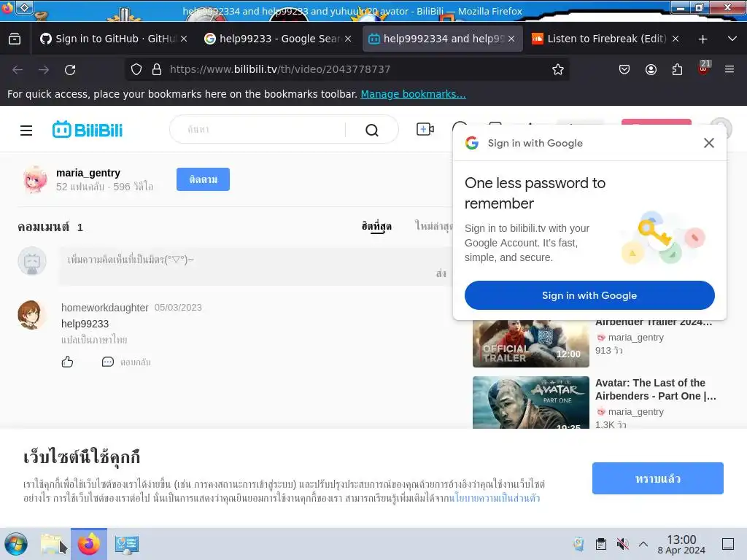
Task: Close the Firebreak SoundCloud tab
Action: pyautogui.click(x=675, y=39)
